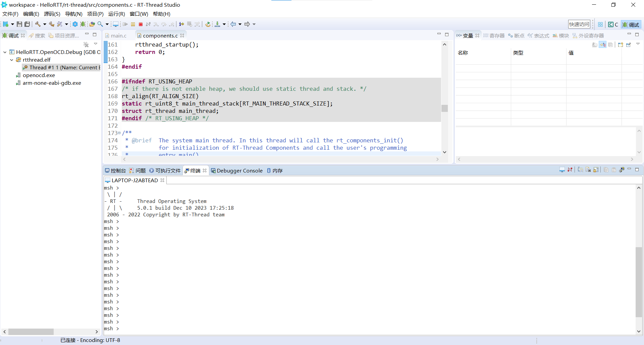Click the Save icon in the toolbar

click(x=19, y=24)
